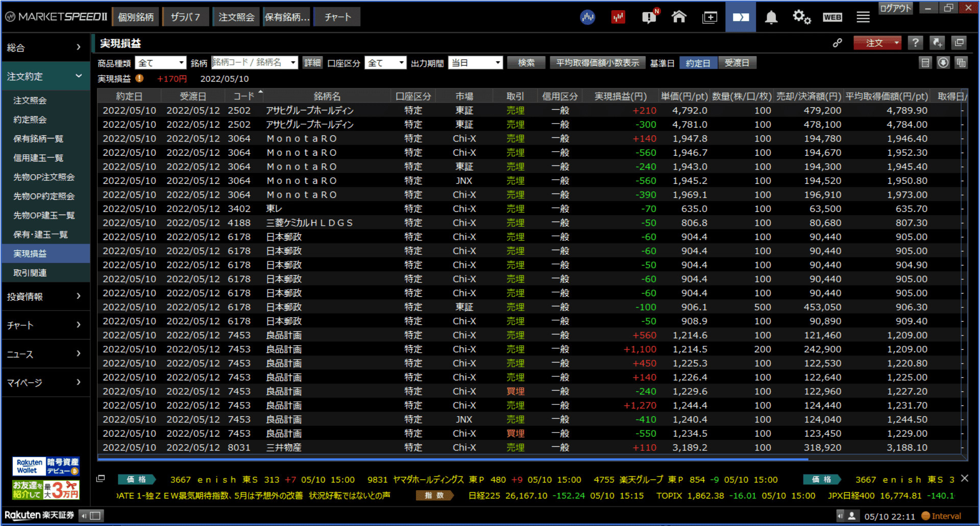Open the help question mark icon
980x526 pixels.
[916, 43]
